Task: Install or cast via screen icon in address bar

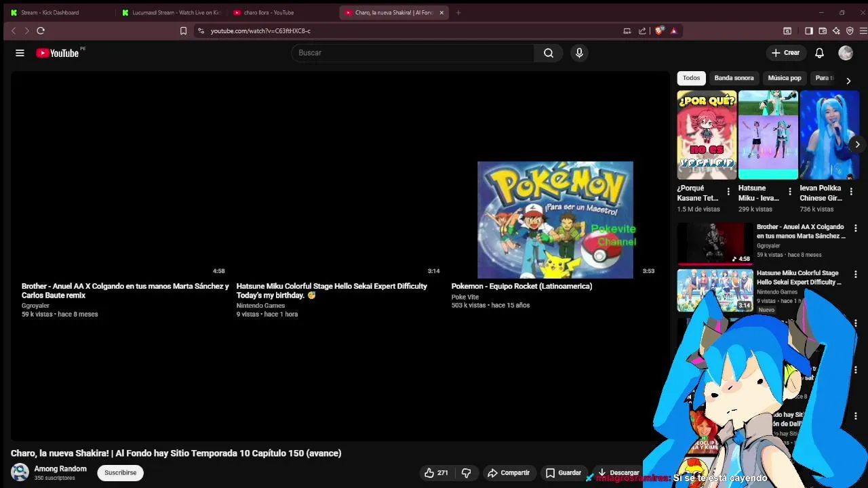Action: pyautogui.click(x=627, y=30)
